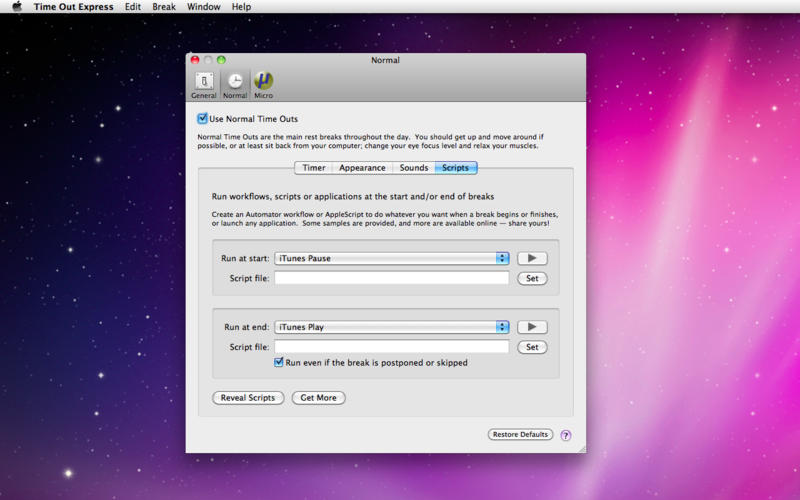Switch to the Sounds tab
This screenshot has height=500, width=800.
(414, 168)
